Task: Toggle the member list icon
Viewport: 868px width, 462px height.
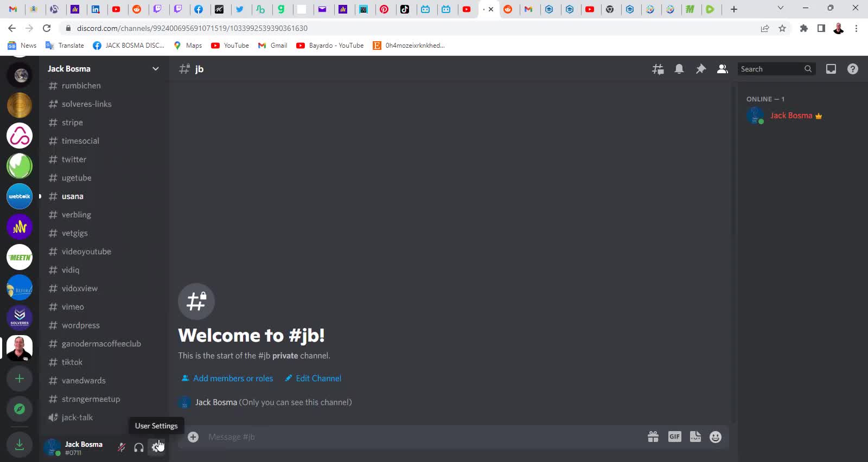Action: tap(723, 69)
